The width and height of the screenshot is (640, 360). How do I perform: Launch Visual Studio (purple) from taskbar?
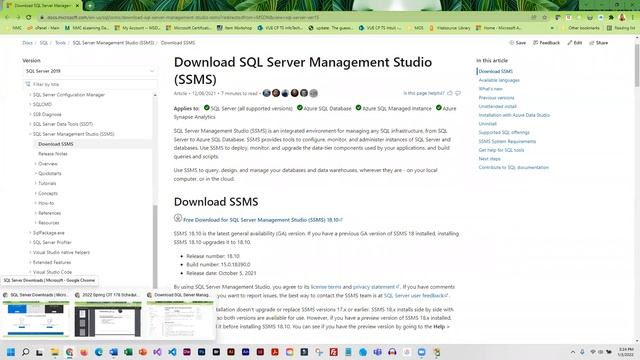coord(157,352)
